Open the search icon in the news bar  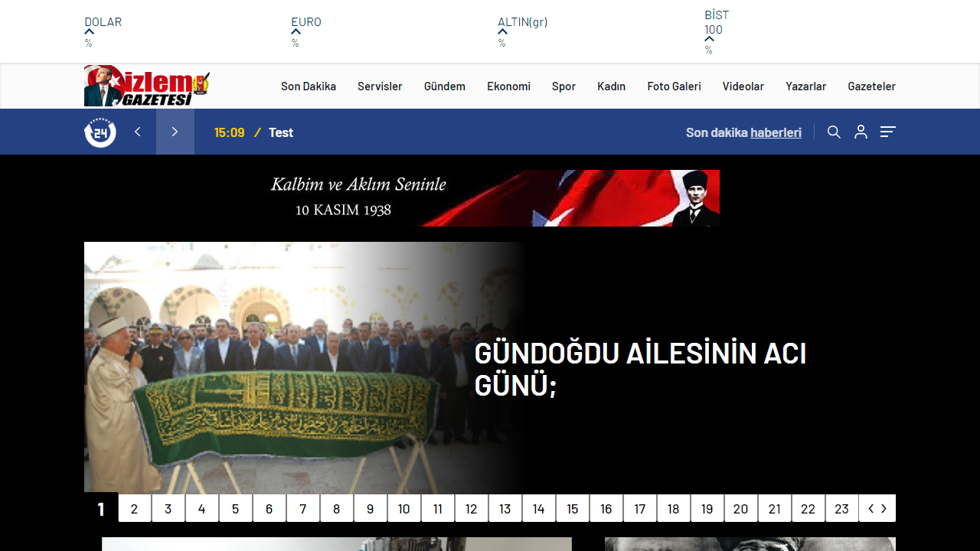pyautogui.click(x=834, y=132)
